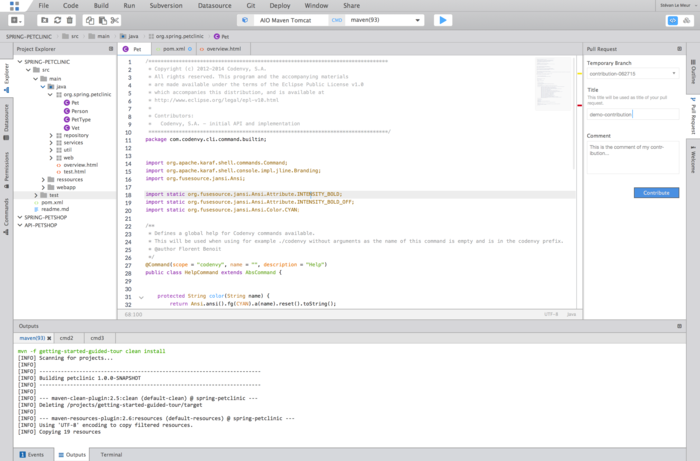This screenshot has height=461, width=700.
Task: Expand the repository package in the tree
Action: click(52, 134)
